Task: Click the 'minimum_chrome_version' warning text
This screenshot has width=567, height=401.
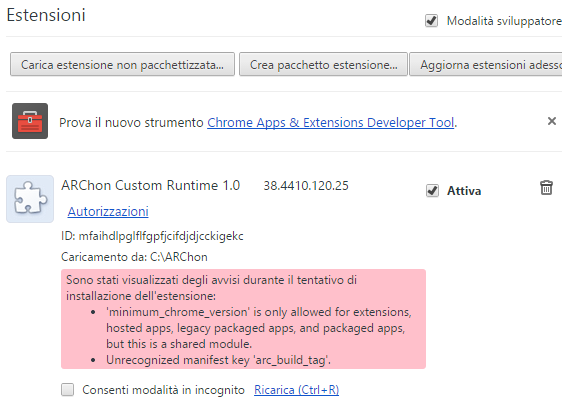Action: point(259,328)
